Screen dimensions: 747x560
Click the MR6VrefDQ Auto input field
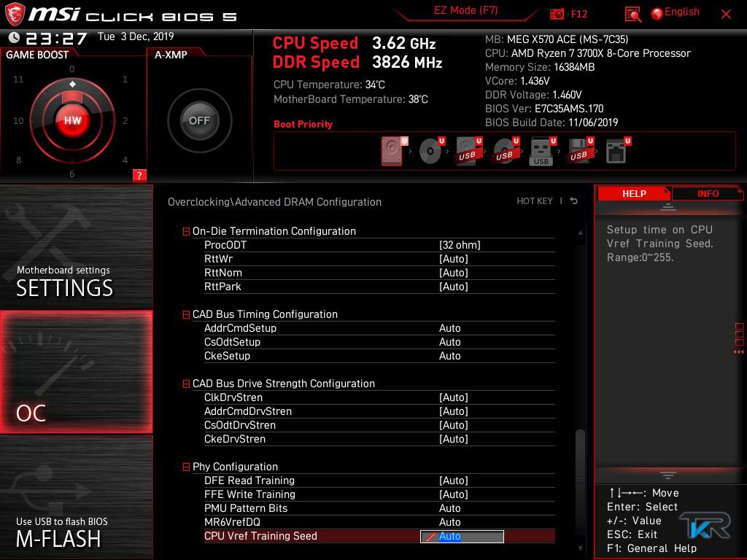[x=449, y=522]
